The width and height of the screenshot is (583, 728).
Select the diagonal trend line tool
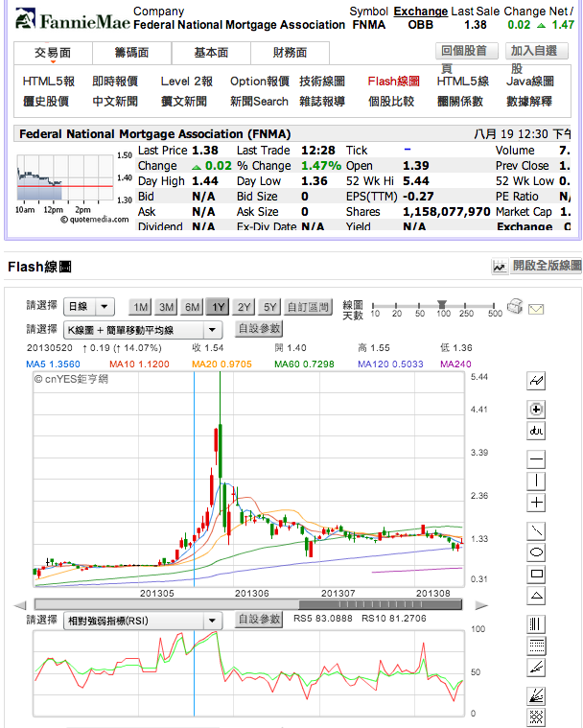pyautogui.click(x=536, y=531)
